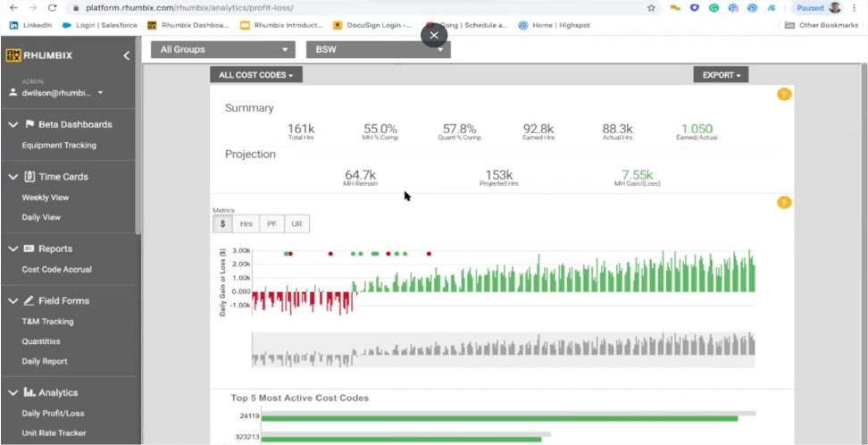Collapse the Time Cards section

(x=13, y=177)
